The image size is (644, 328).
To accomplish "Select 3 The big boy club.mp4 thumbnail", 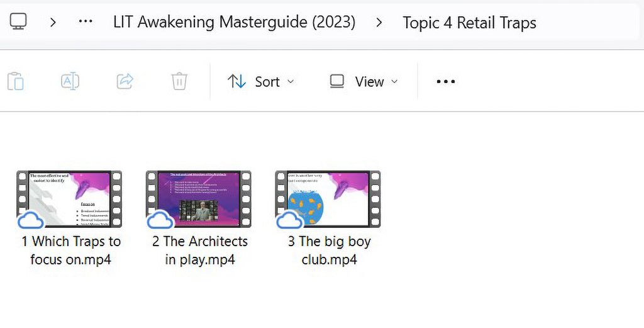I will coord(328,199).
